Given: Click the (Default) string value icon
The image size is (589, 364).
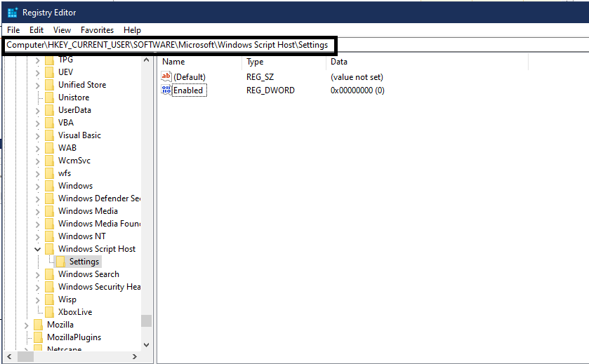Looking at the screenshot, I should pyautogui.click(x=166, y=76).
